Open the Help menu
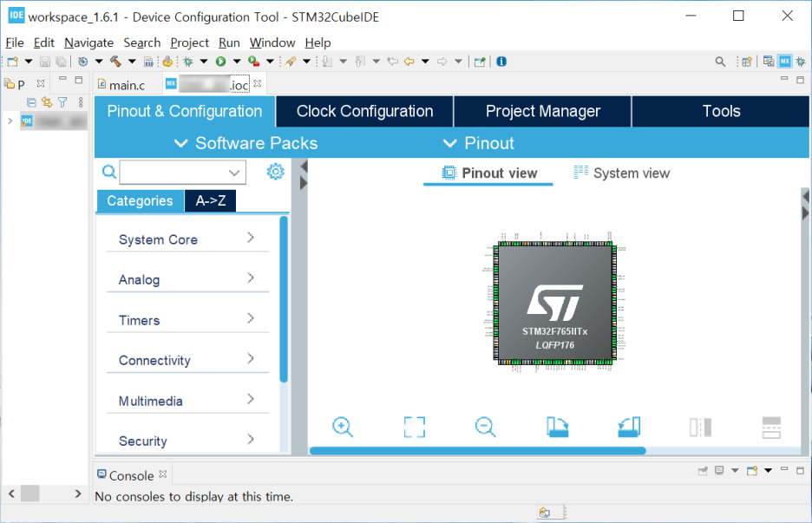This screenshot has width=812, height=523. click(318, 42)
